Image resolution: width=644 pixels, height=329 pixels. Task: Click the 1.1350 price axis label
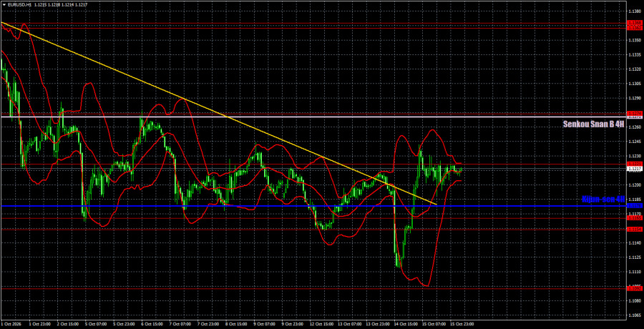click(633, 40)
